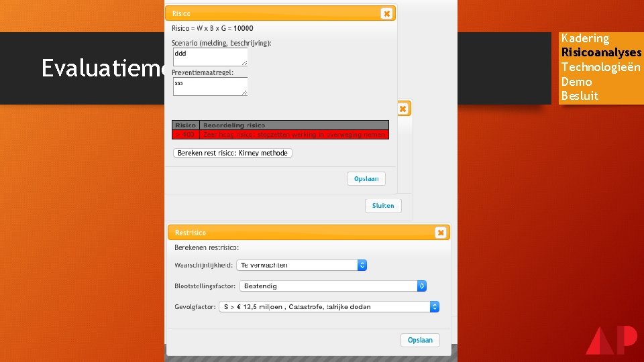Save the Risico dialog with Opslaan
This screenshot has height=362, width=644.
[366, 179]
